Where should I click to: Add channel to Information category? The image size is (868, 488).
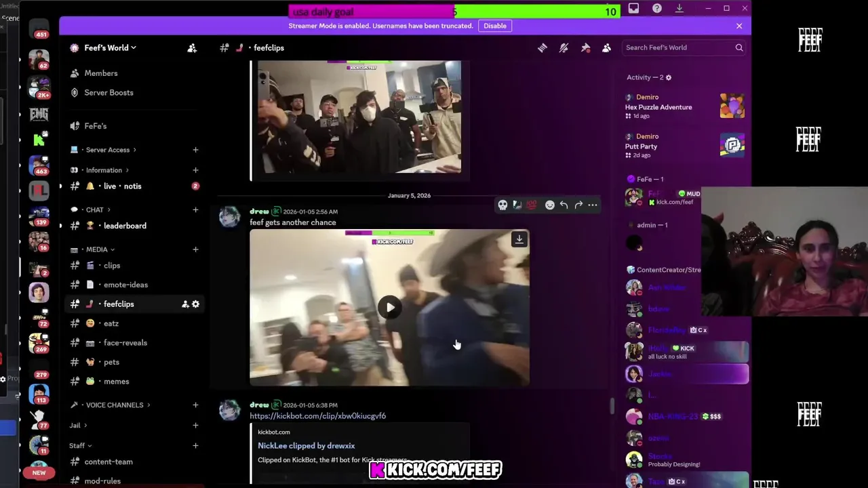coord(195,170)
